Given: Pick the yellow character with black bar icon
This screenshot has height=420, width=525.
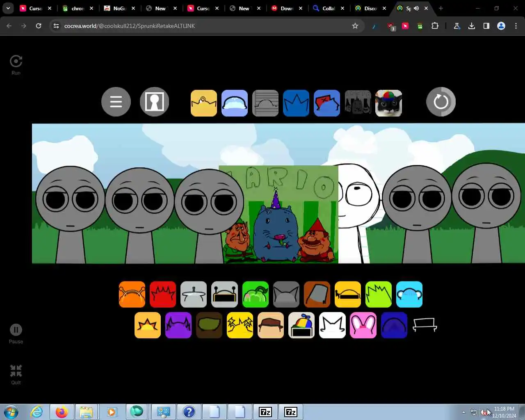Looking at the screenshot, I should [x=348, y=294].
